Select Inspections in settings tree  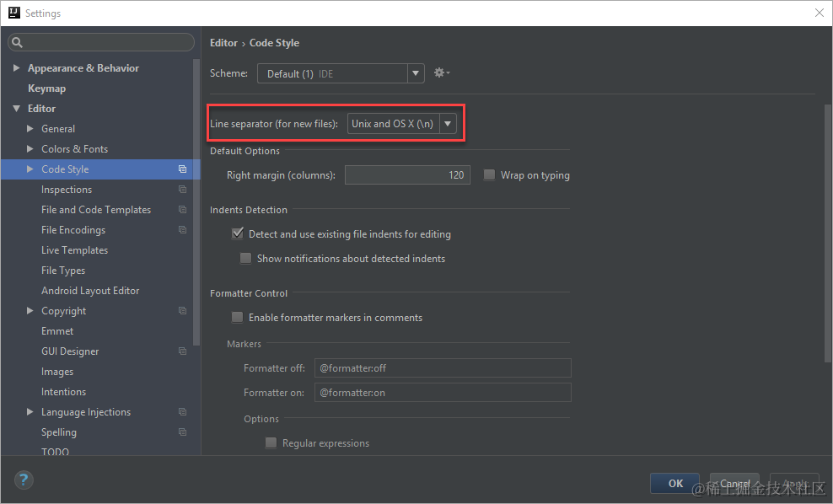pos(67,190)
